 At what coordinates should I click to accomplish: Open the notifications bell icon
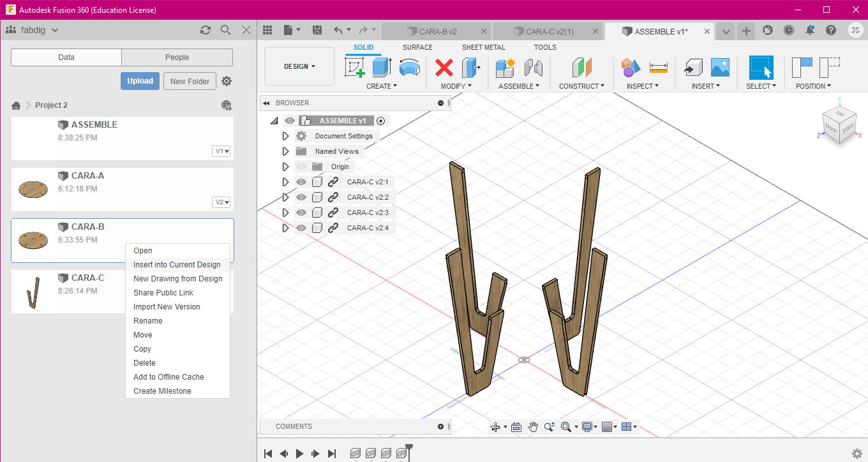(810, 30)
